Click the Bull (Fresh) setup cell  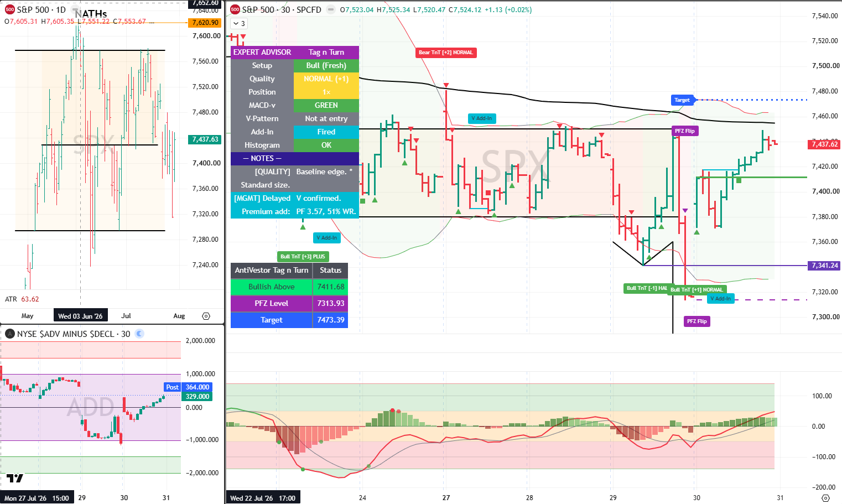(x=326, y=65)
